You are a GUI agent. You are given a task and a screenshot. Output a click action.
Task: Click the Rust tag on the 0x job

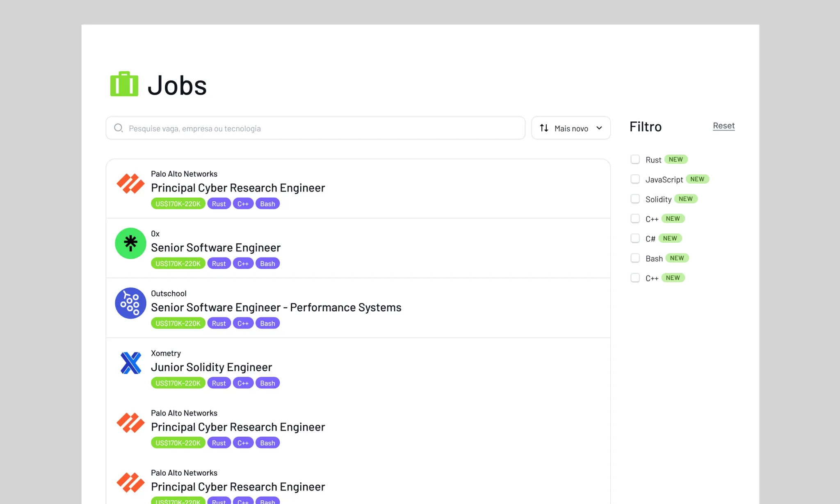click(219, 263)
